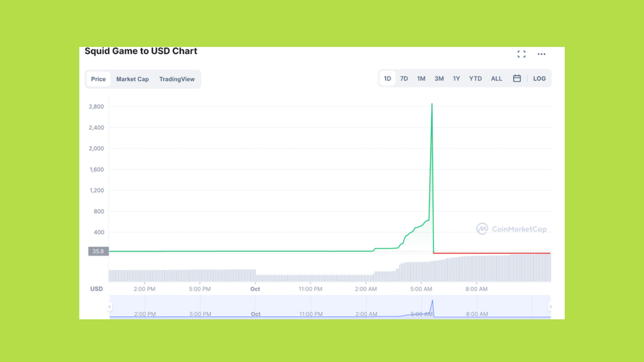Click the 35.8 price label on axis
The width and height of the screenshot is (644, 362).
tap(98, 251)
